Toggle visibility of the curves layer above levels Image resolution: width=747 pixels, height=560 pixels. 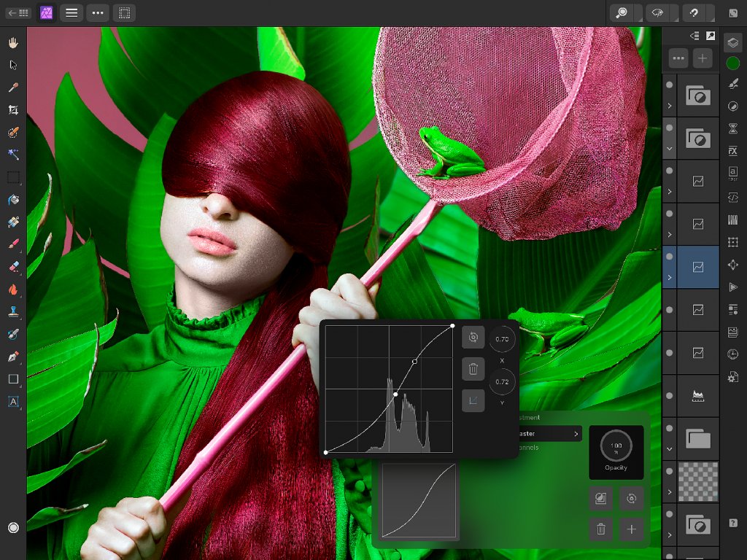pos(670,353)
